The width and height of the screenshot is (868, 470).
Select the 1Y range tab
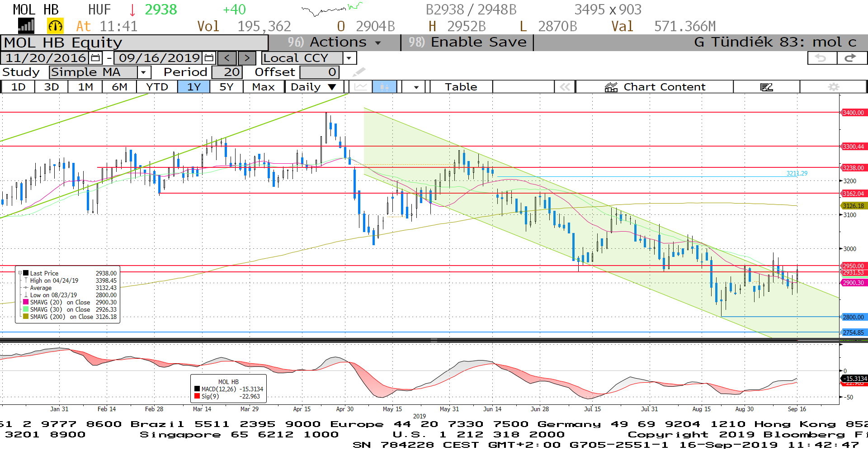pyautogui.click(x=193, y=87)
